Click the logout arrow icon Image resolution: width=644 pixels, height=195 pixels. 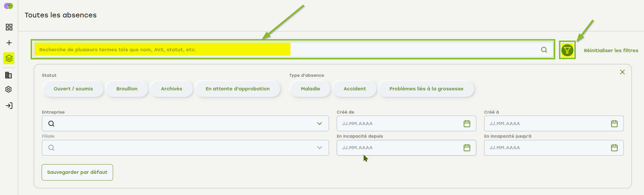[9, 106]
